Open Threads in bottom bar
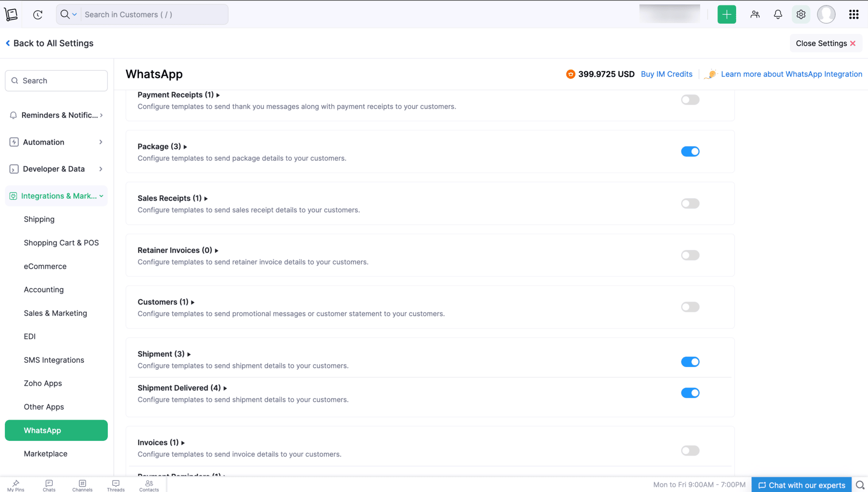 click(x=116, y=486)
